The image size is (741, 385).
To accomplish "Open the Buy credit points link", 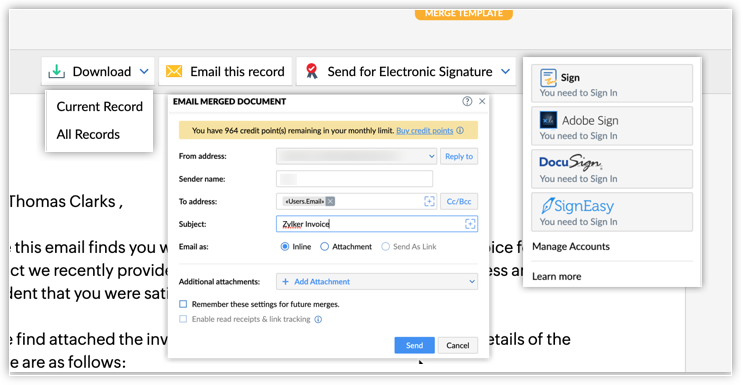I will coord(424,130).
